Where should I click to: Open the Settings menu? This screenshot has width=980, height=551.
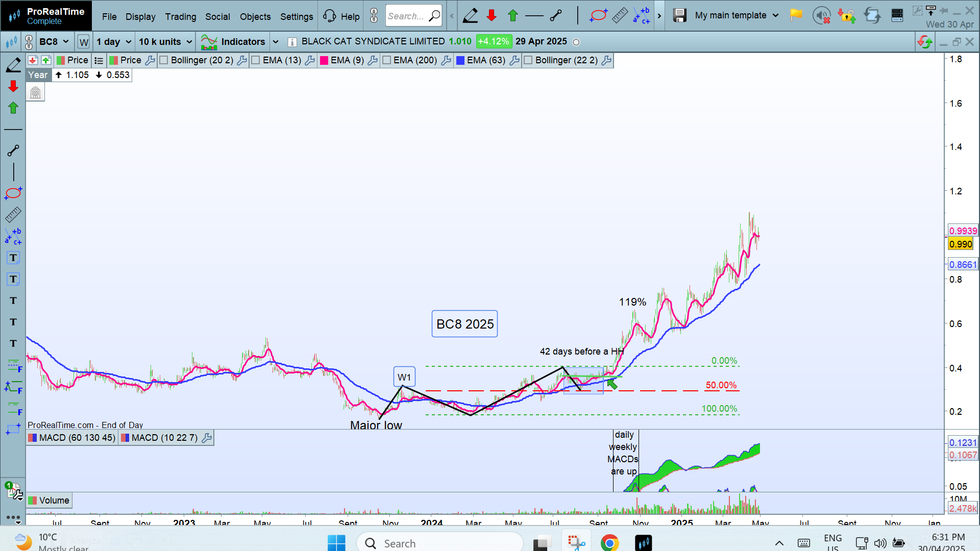297,16
